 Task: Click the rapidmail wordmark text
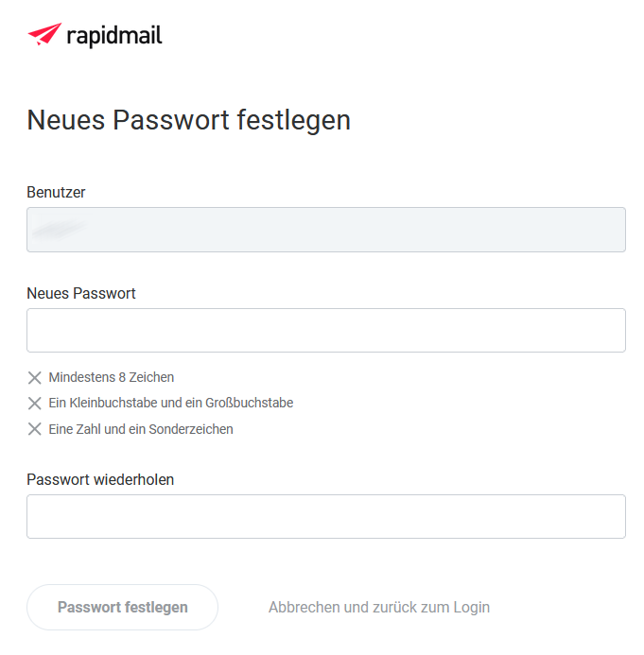114,36
